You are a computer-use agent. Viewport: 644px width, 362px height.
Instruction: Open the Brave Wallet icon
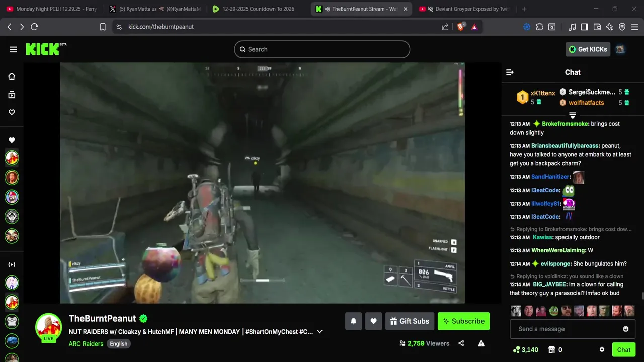click(597, 27)
